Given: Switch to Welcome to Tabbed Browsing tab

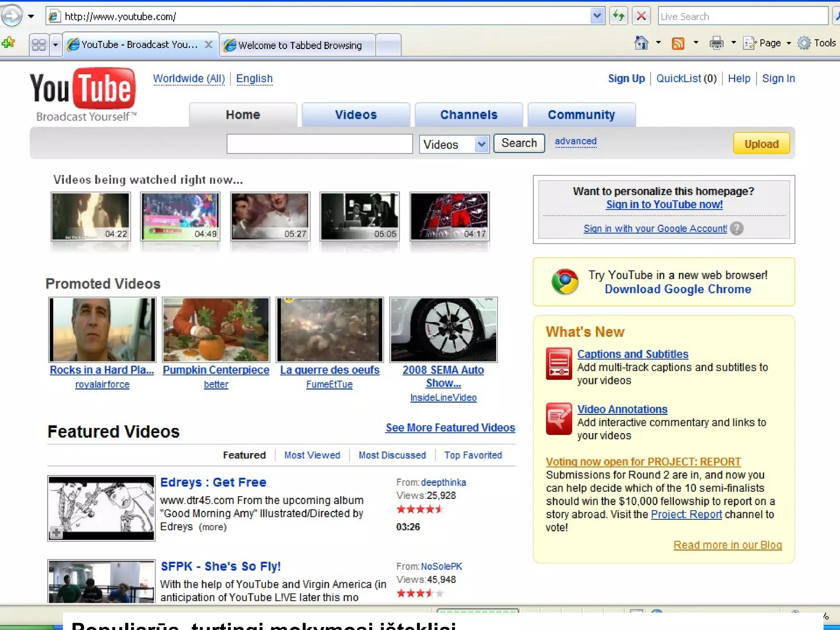Looking at the screenshot, I should click(x=299, y=45).
